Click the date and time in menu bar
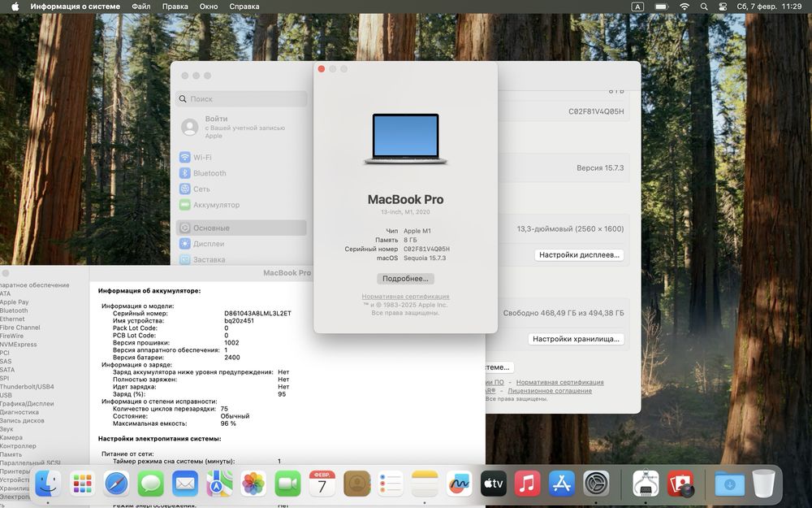The height and width of the screenshot is (508, 812). click(769, 7)
